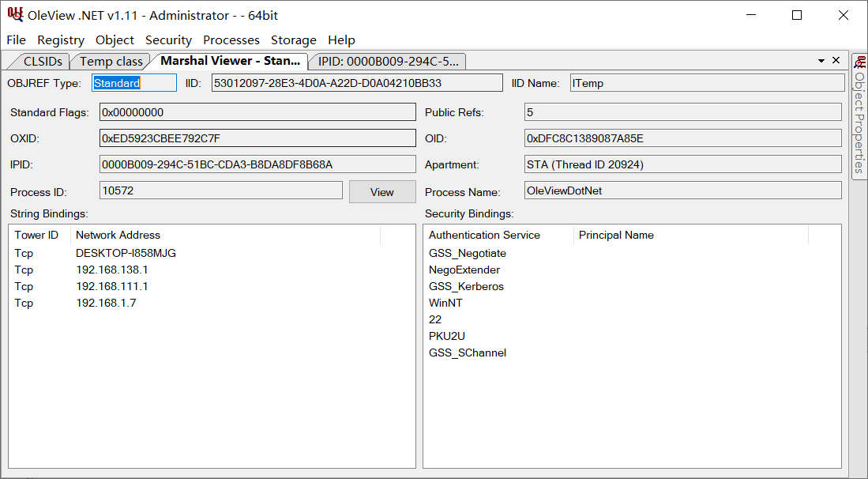Open the Help menu
Image resolution: width=868 pixels, height=479 pixels.
(341, 40)
